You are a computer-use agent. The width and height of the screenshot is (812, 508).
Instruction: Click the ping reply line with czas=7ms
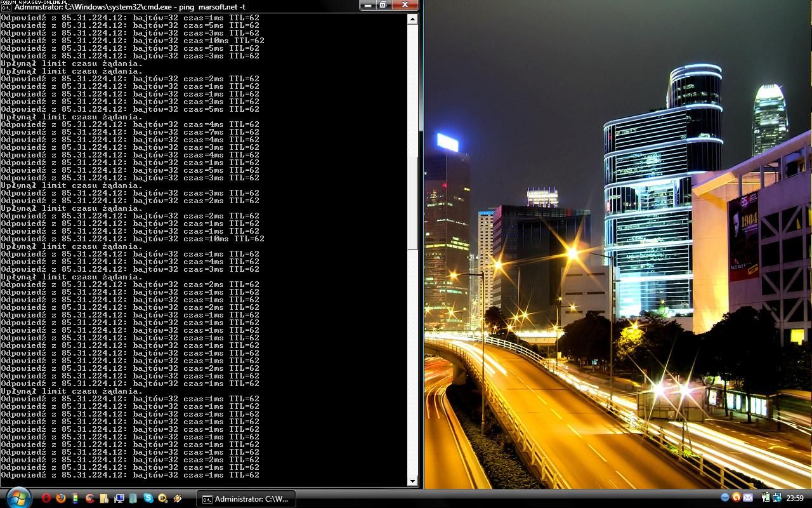tap(130, 132)
